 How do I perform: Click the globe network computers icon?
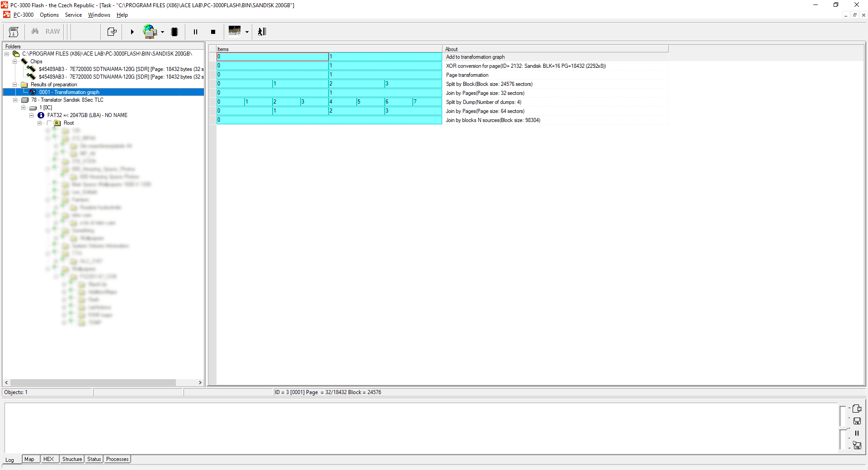(x=150, y=32)
